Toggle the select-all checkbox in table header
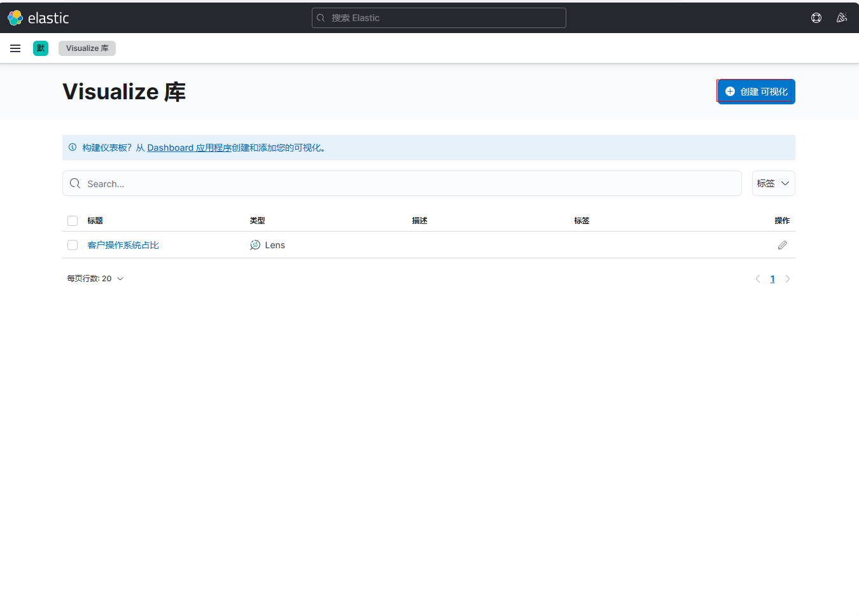859x616 pixels. pos(73,221)
